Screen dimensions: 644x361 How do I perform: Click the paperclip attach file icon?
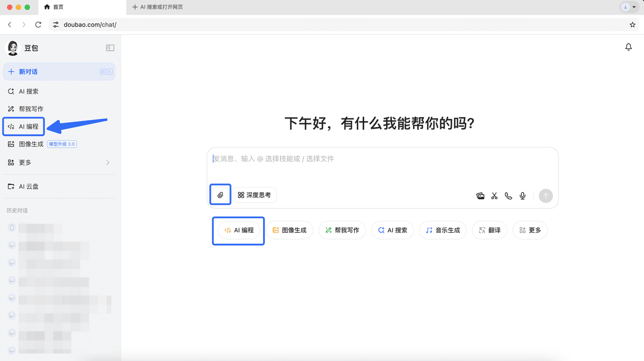(x=220, y=195)
